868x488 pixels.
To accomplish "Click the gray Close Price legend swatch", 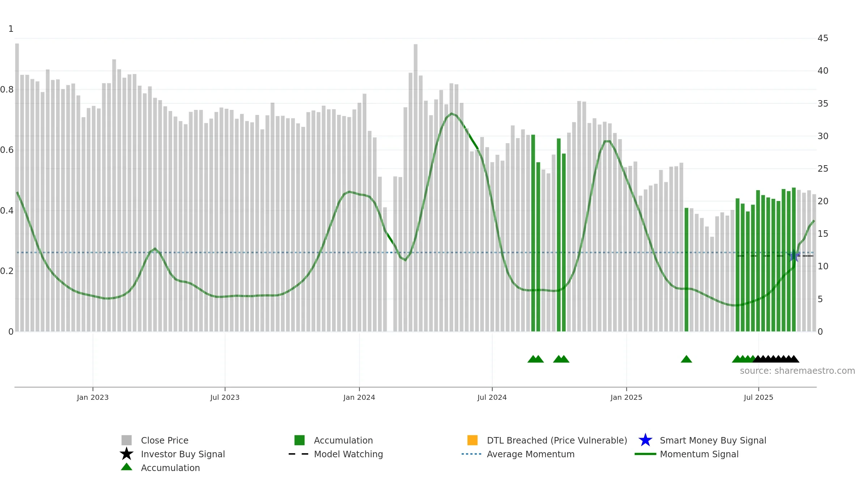I will 126,440.
